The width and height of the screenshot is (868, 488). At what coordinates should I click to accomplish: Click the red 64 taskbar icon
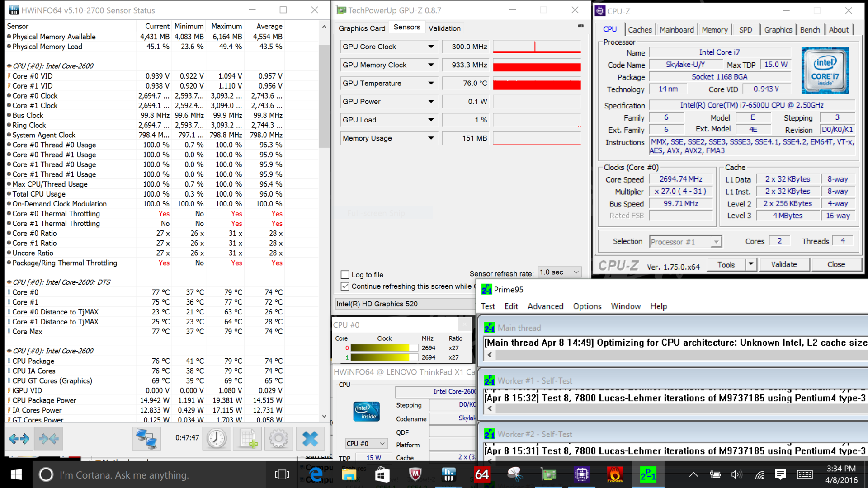click(482, 474)
